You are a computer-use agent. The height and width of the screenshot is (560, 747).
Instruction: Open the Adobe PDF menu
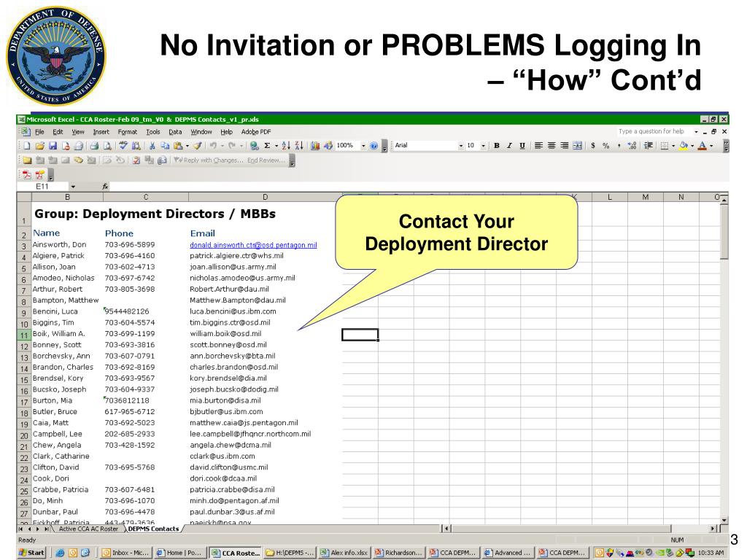(256, 132)
